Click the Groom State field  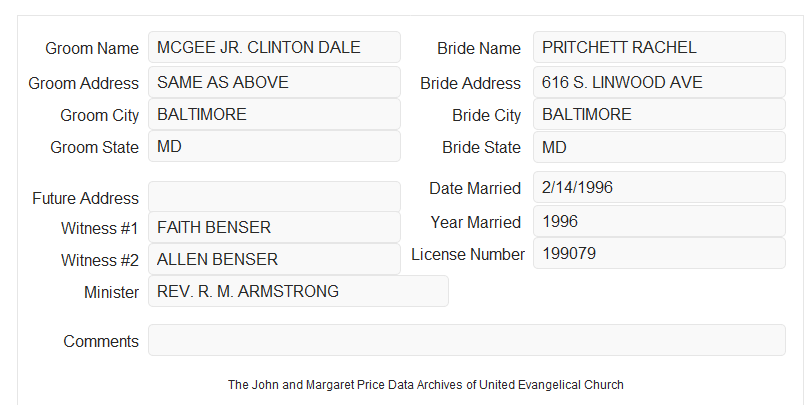(274, 146)
